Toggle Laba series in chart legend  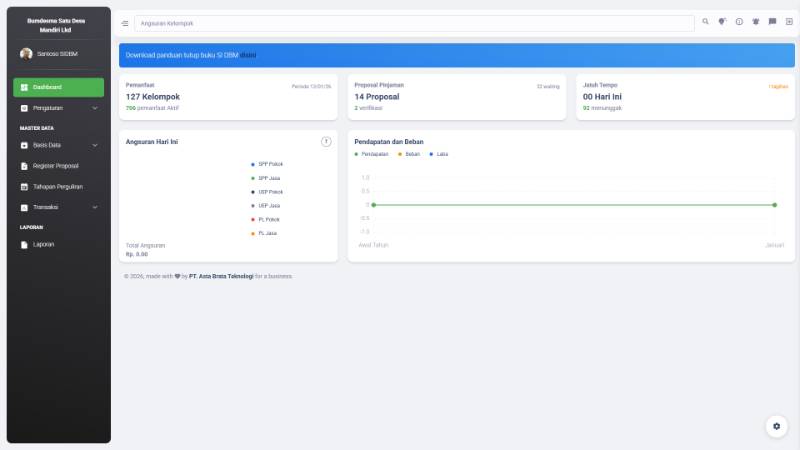point(438,154)
